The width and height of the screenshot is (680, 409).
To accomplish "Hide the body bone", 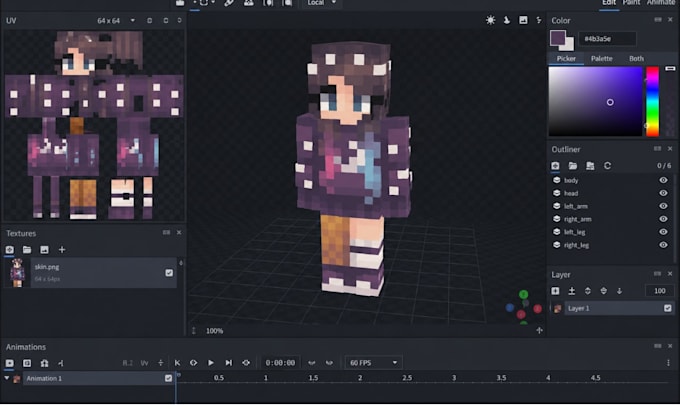I will point(663,180).
